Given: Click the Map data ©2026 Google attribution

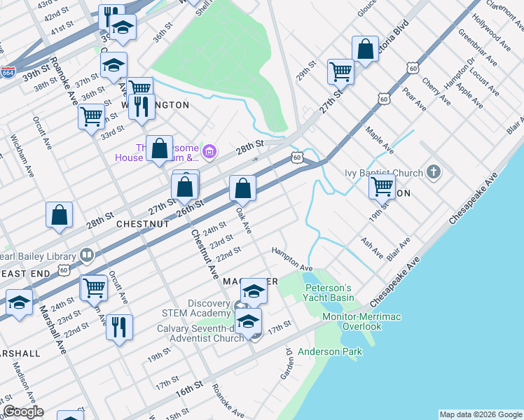Looking at the screenshot, I should [x=481, y=414].
